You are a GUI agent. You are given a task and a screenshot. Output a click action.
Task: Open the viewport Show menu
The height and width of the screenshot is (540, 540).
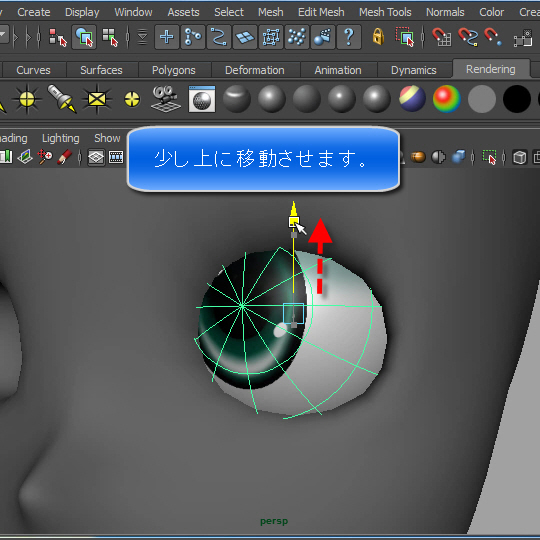tap(107, 138)
